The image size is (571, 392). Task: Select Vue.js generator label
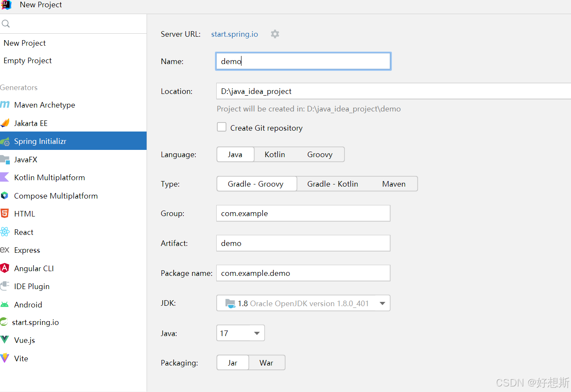tap(25, 340)
